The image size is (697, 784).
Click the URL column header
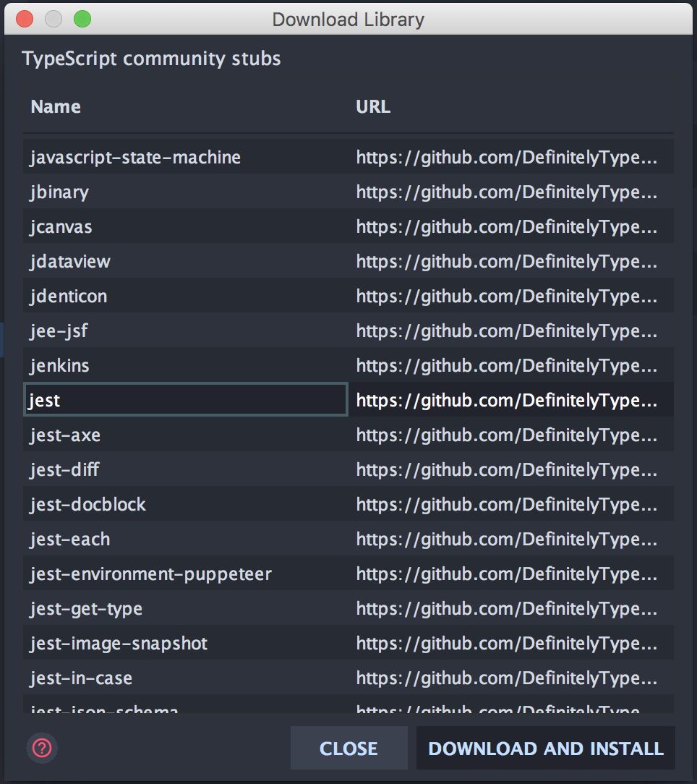pos(373,107)
